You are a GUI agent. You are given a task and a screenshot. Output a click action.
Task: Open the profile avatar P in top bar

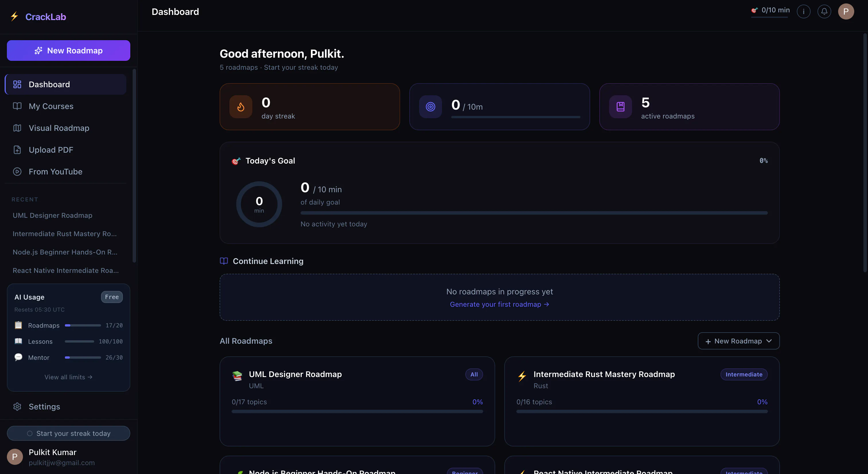coord(846,11)
